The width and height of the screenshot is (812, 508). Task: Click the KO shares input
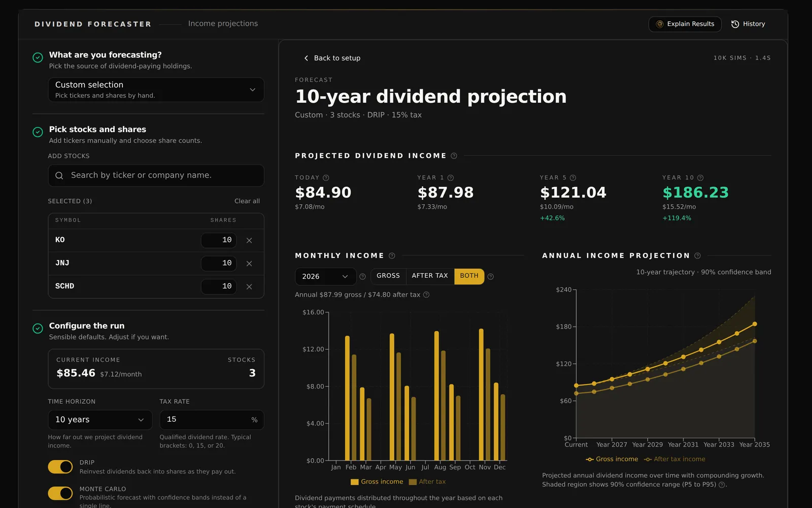219,240
